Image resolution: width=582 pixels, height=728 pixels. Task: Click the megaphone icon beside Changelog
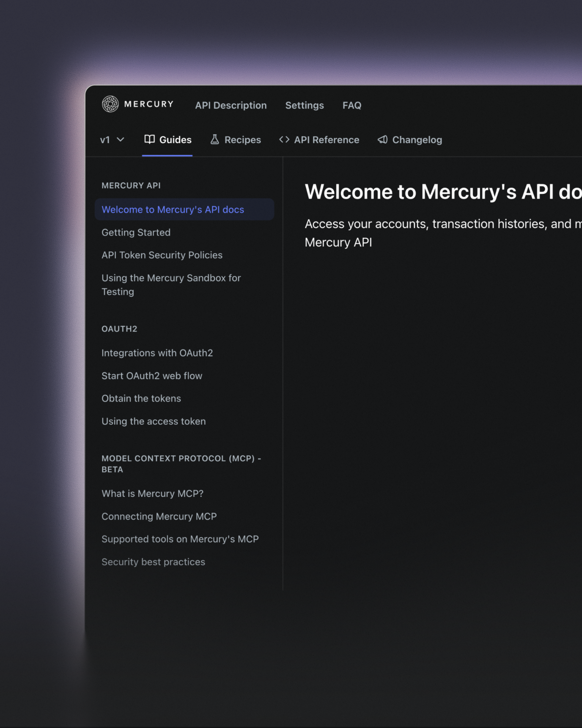pyautogui.click(x=383, y=139)
